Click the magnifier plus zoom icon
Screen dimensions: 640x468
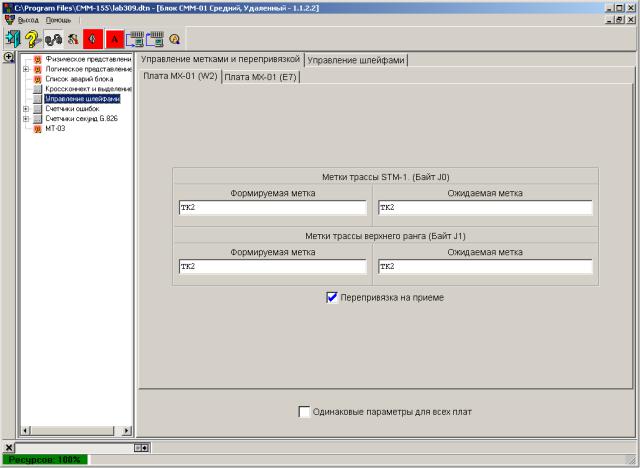(x=9, y=57)
